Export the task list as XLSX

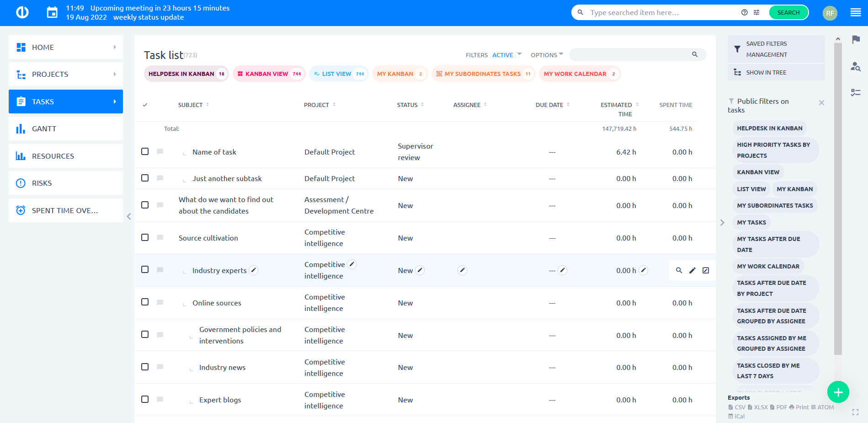tap(758, 407)
